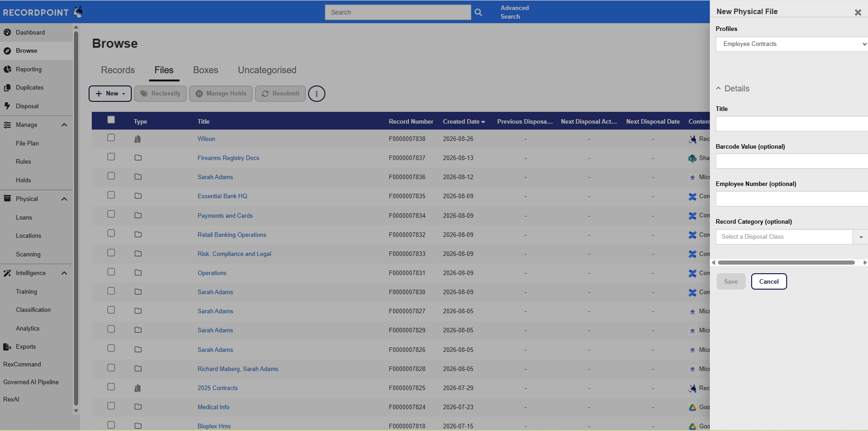Open Advanced Search link

click(x=514, y=12)
